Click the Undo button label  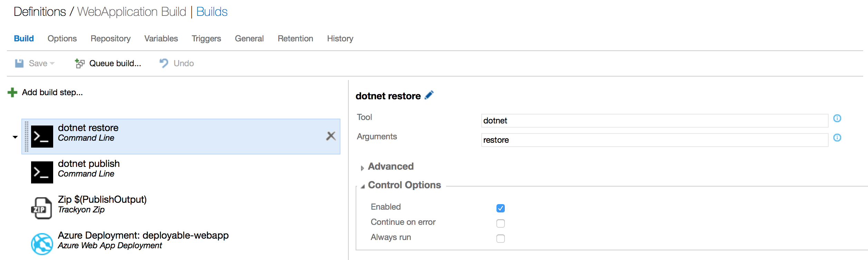point(184,63)
